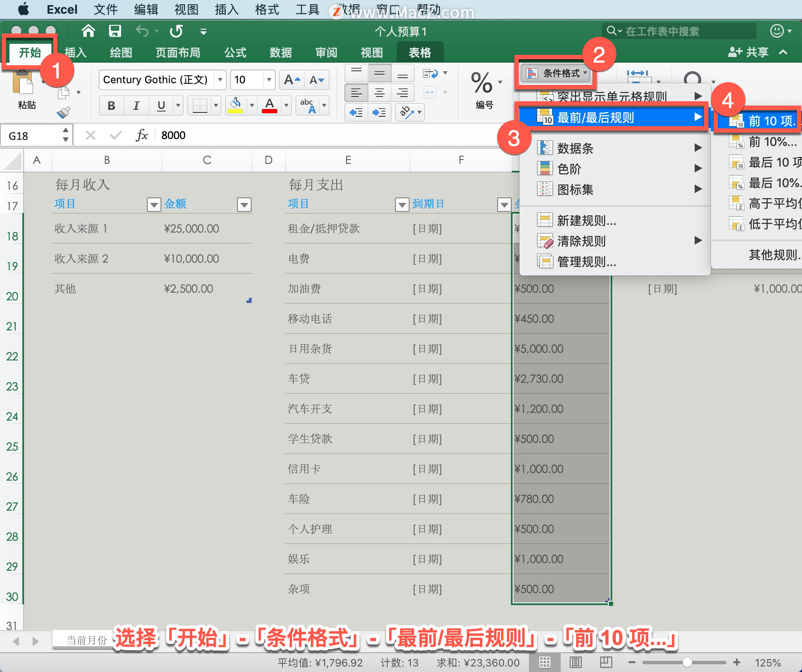The image size is (802, 672).
Task: Increase font size with large A button
Action: click(292, 80)
